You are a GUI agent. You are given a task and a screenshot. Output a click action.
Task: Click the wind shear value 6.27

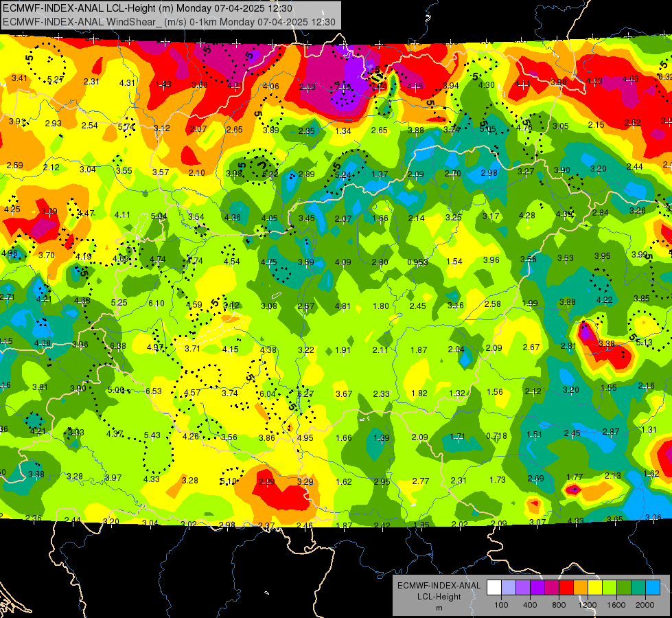[305, 393]
